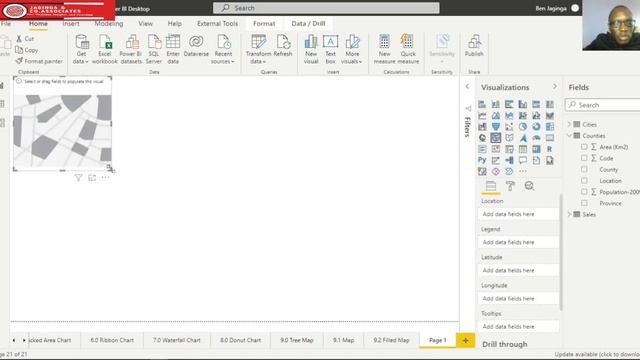Click the Publish button

pyautogui.click(x=474, y=46)
